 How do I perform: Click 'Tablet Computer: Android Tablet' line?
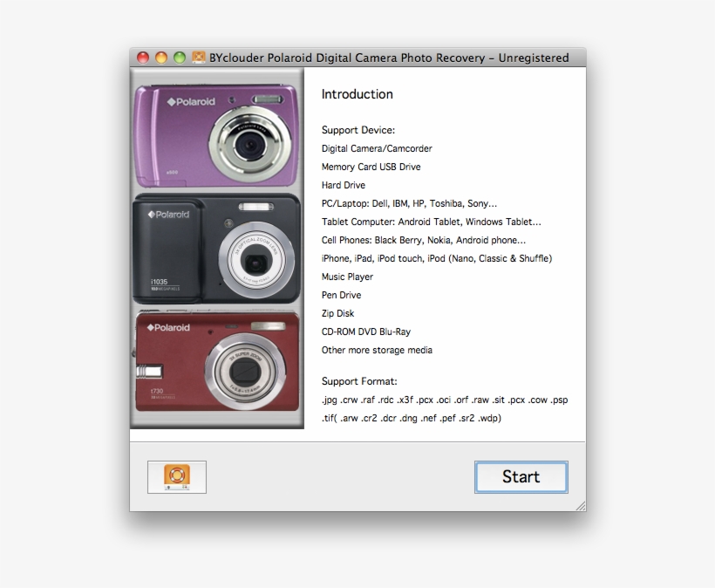pos(432,222)
